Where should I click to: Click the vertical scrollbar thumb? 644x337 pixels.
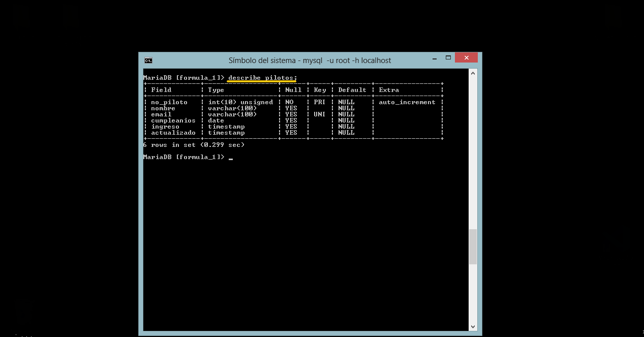(473, 247)
